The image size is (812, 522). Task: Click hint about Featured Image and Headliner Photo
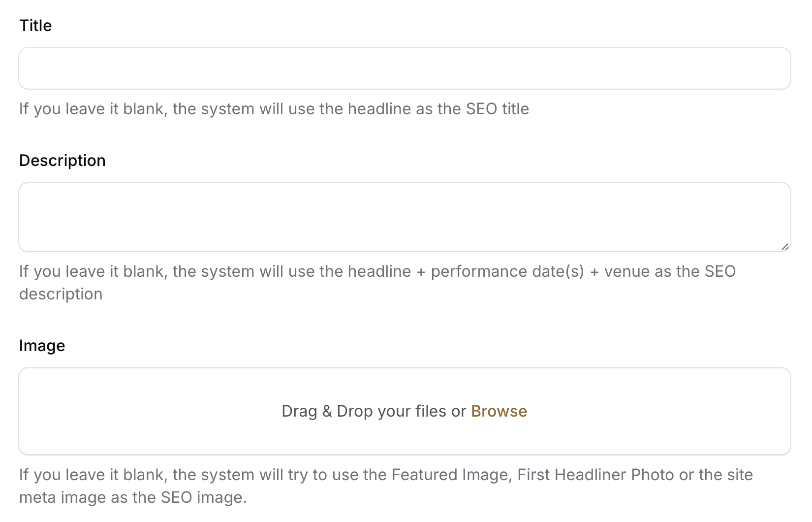pos(386,486)
